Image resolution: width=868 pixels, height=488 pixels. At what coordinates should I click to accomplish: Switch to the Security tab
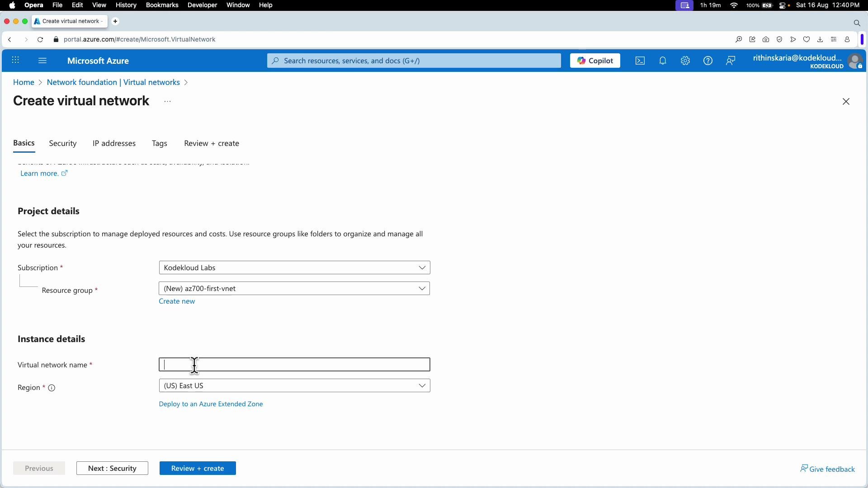click(x=63, y=143)
